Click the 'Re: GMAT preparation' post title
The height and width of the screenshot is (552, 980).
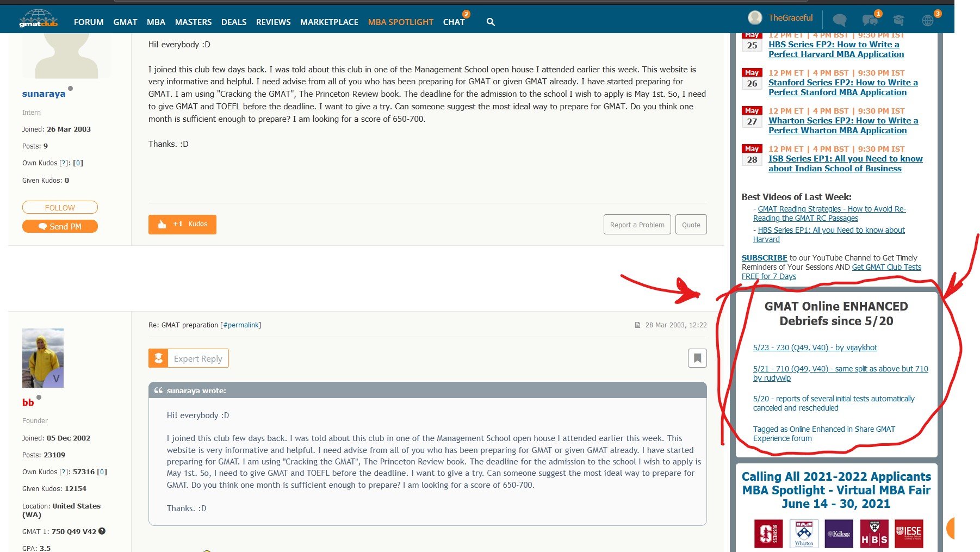(x=183, y=325)
